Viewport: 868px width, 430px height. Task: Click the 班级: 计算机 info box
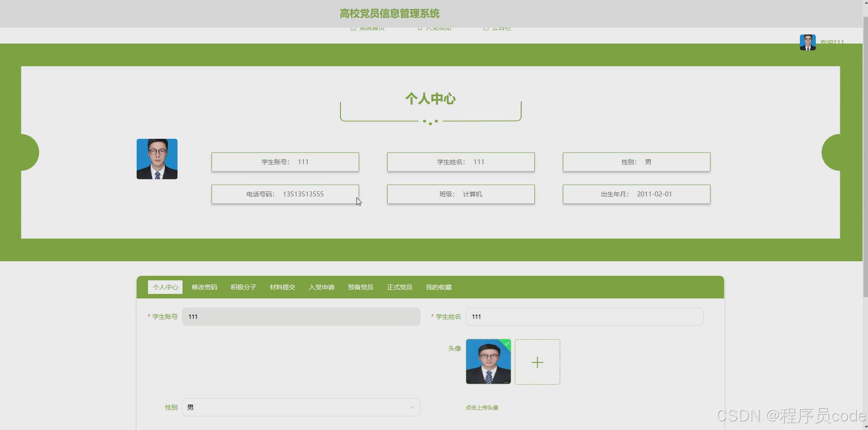461,194
